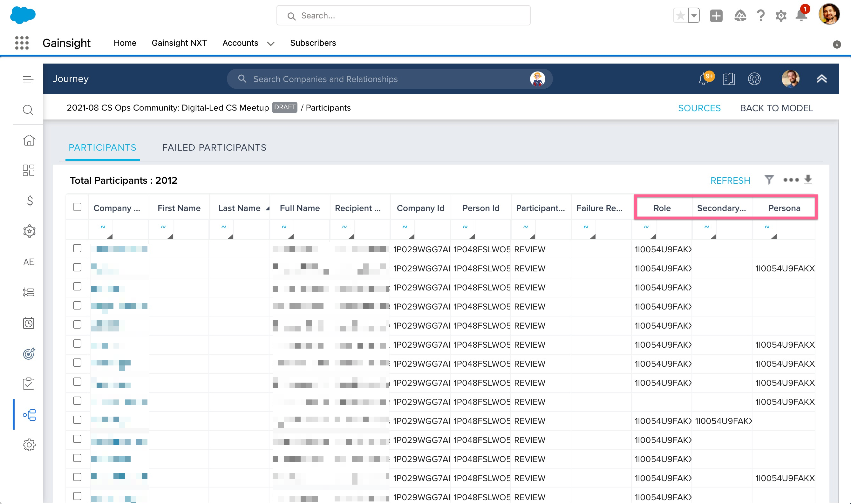
Task: Check the fifth participant row checkbox
Action: coord(77,324)
